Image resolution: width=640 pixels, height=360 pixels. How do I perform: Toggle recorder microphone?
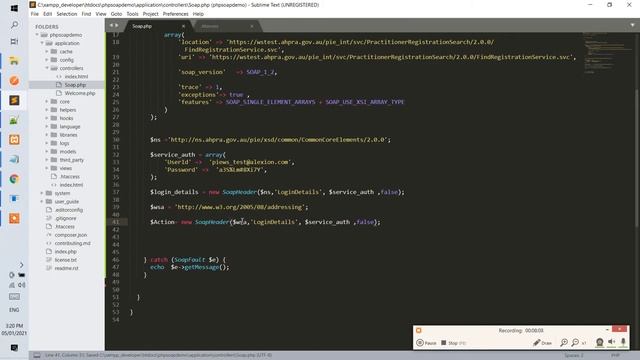(623, 342)
